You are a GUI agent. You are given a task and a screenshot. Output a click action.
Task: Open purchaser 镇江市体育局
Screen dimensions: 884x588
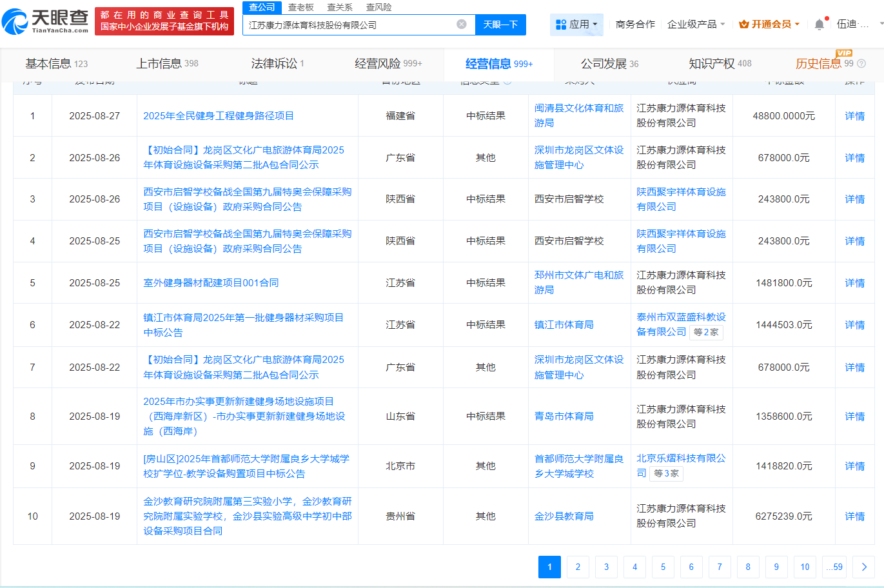coord(564,324)
